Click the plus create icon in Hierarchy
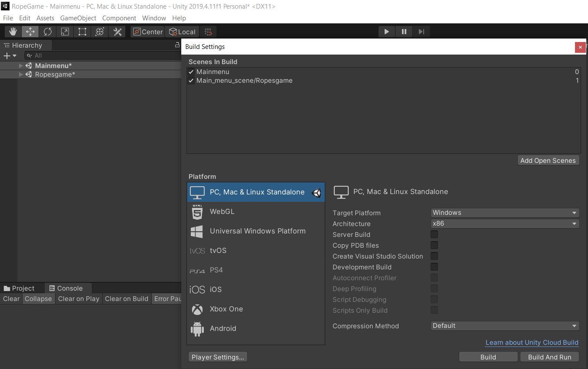 click(x=7, y=55)
